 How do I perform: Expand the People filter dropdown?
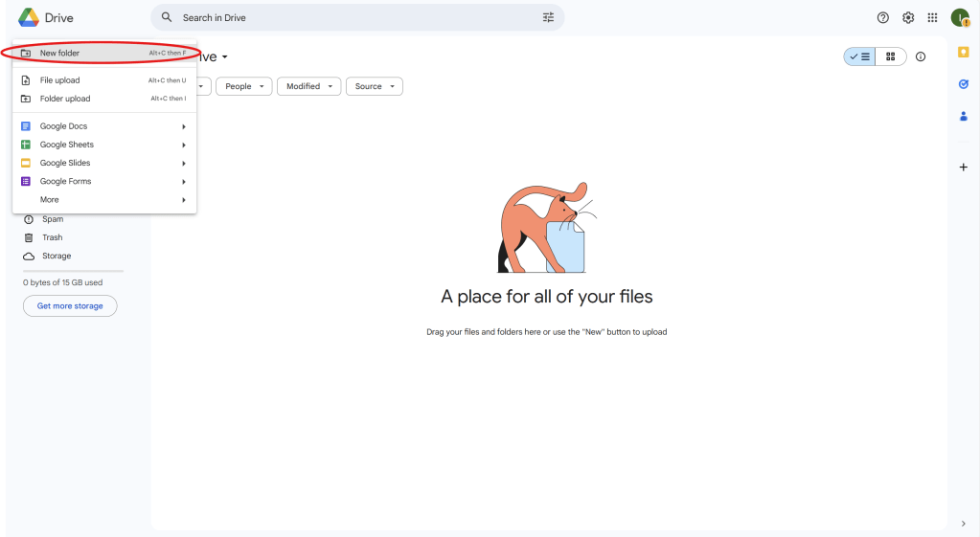point(244,86)
